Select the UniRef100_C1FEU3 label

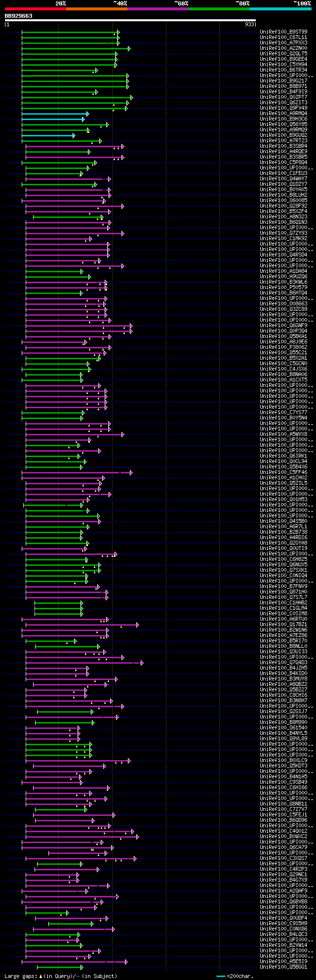point(283,173)
